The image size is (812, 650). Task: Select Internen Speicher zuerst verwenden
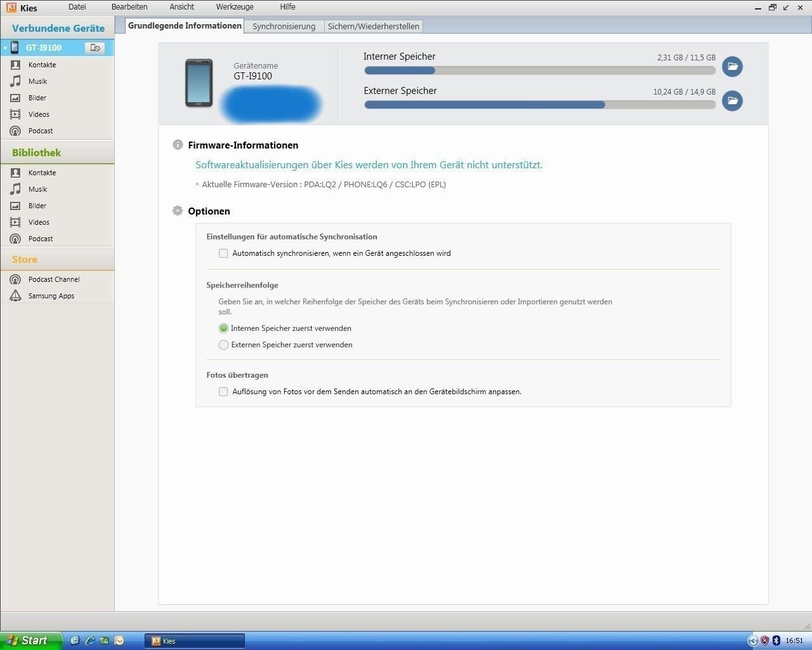point(223,328)
